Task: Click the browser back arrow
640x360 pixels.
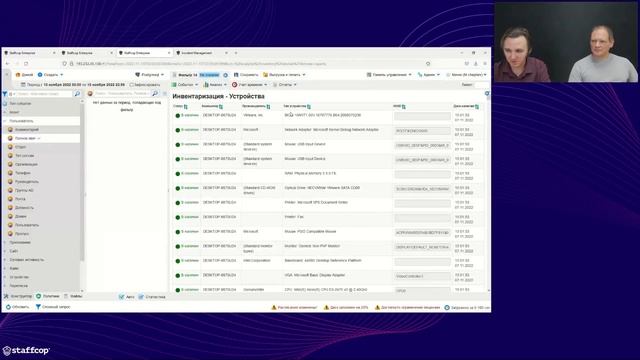Action: tap(7, 64)
